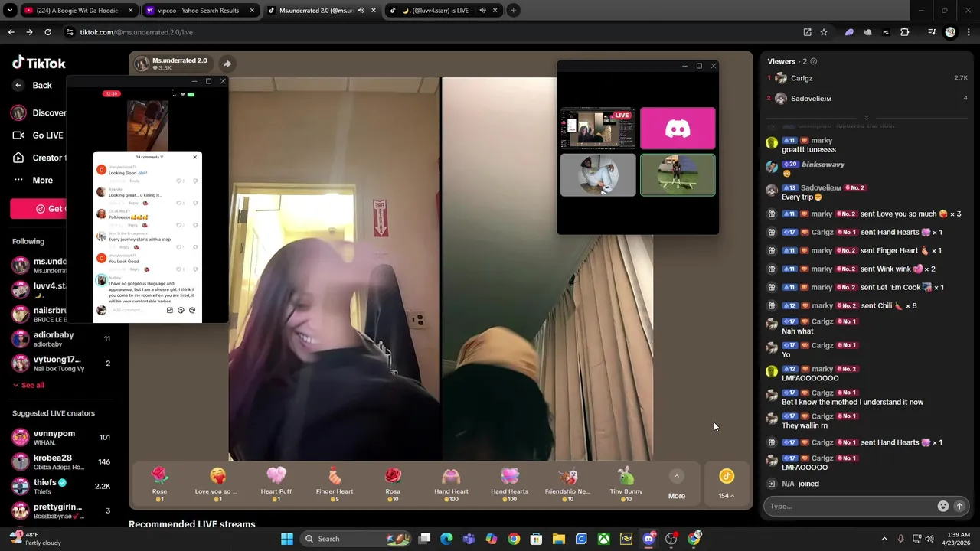980x551 pixels.
Task: Open thiefs suggested LIVE creator
Action: click(61, 486)
